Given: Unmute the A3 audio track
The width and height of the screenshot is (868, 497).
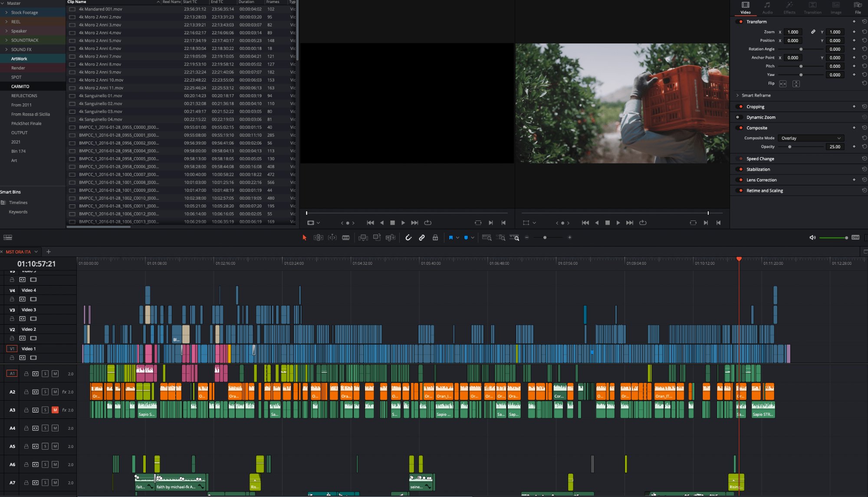Looking at the screenshot, I should [x=55, y=409].
